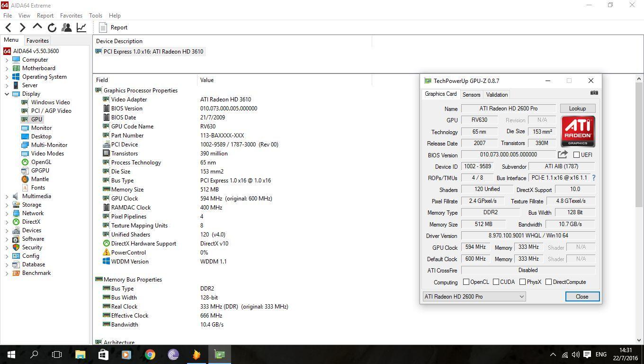This screenshot has height=364, width=644.
Task: Tick the CUDA checkbox
Action: pos(496,282)
